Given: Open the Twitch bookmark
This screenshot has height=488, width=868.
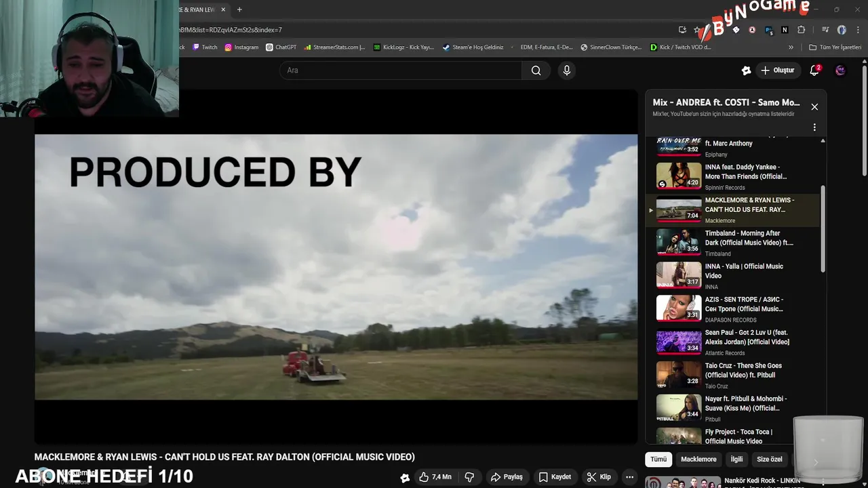Looking at the screenshot, I should [x=205, y=47].
